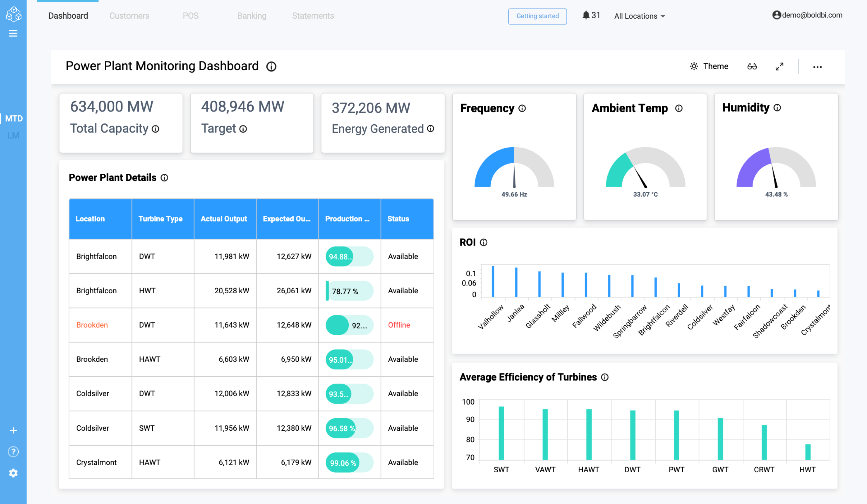Screen dimensions: 867x504
Task: Show info tooltip for Power Plant Details
Action: tap(164, 178)
